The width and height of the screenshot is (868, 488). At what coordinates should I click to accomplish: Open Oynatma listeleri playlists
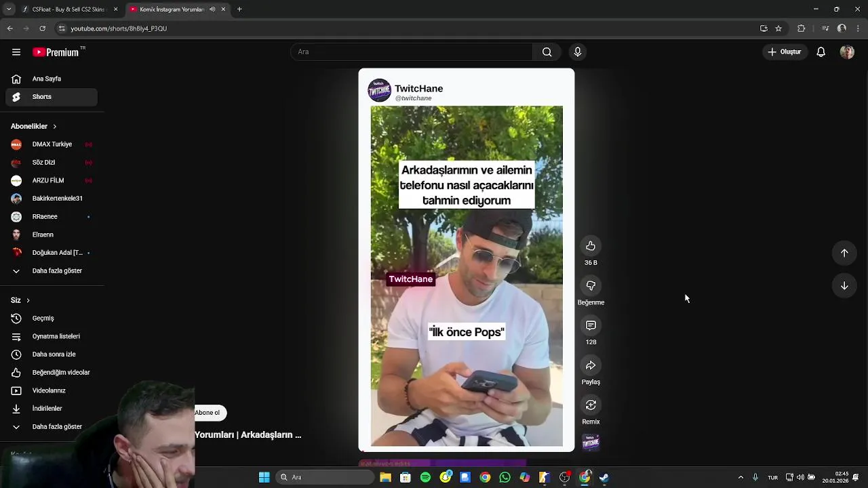point(52,336)
